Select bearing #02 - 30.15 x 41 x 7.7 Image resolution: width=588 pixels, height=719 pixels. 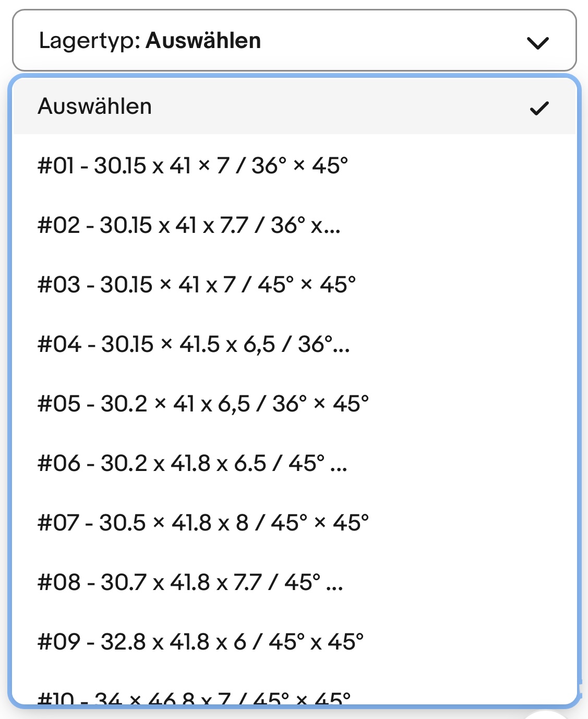coord(188,226)
